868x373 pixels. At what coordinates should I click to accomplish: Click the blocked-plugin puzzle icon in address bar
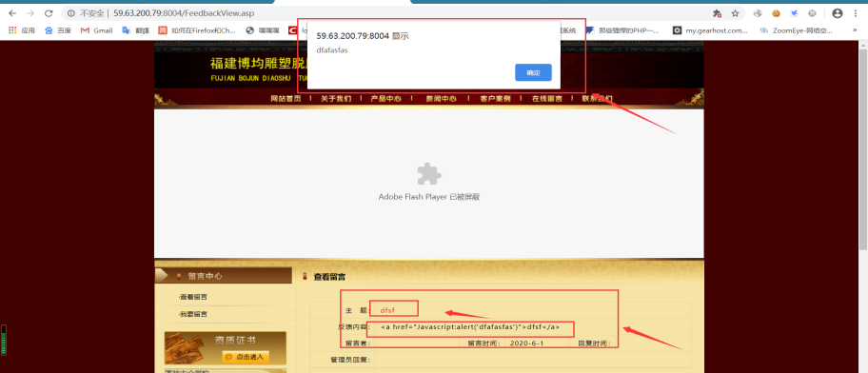pyautogui.click(x=717, y=13)
